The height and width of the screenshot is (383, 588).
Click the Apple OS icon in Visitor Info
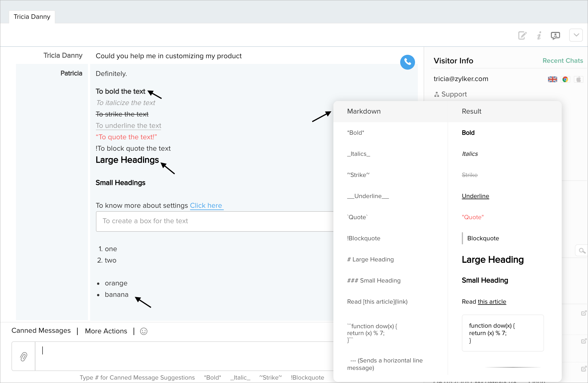point(578,79)
